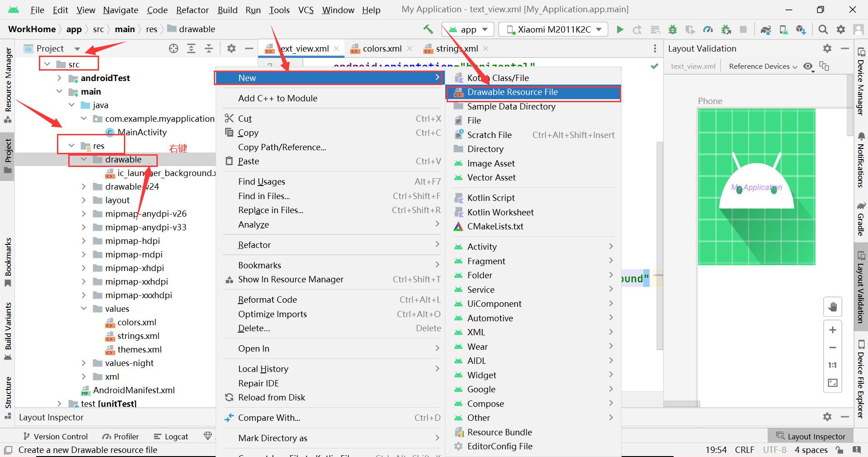Image resolution: width=868 pixels, height=457 pixels.
Task: Sync project with Gradle files elephant icon
Action: pos(765,29)
